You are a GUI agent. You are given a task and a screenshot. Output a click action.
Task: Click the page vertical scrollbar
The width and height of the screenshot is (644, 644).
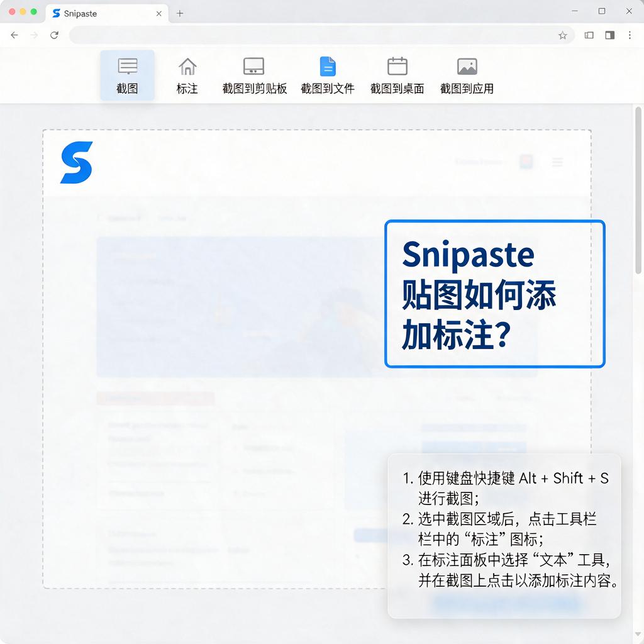[638, 190]
